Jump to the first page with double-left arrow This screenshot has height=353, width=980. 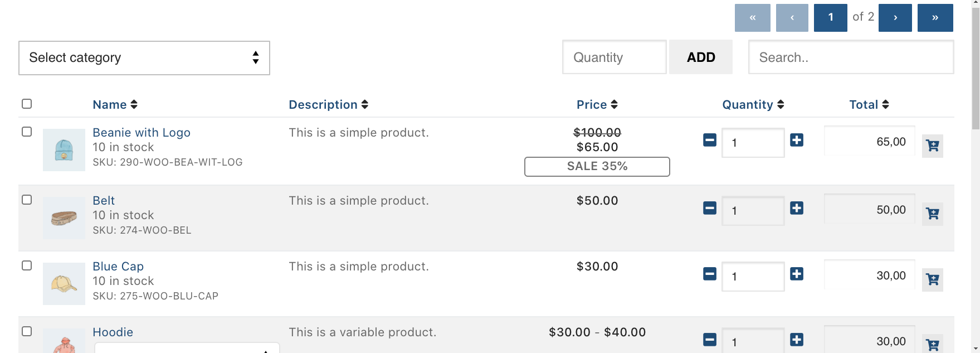pyautogui.click(x=753, y=17)
